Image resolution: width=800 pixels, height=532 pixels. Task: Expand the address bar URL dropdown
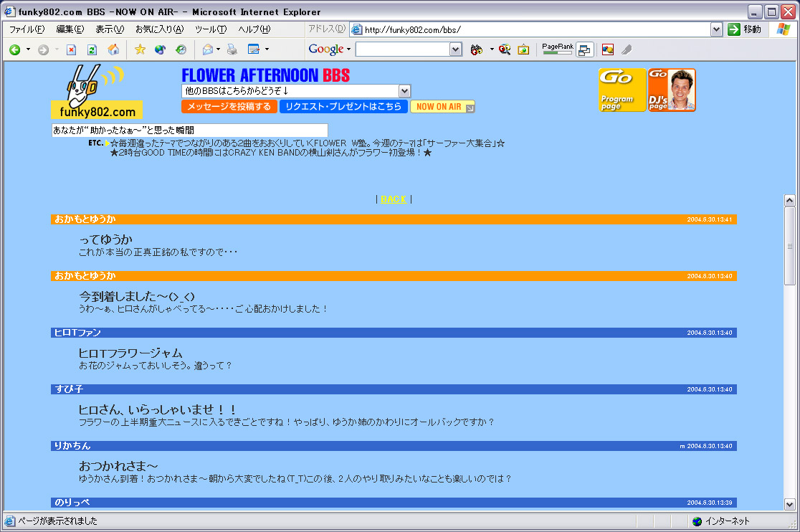[716, 29]
